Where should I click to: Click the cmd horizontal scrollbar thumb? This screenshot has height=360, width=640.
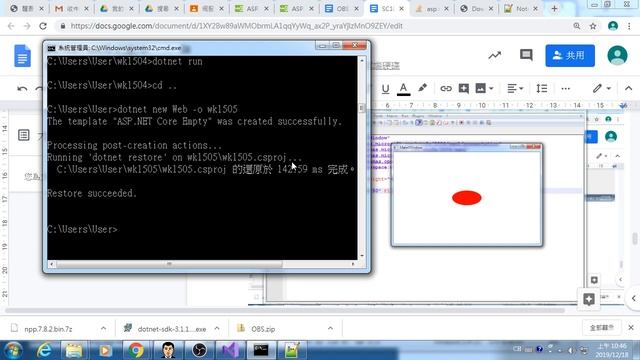pos(169,264)
